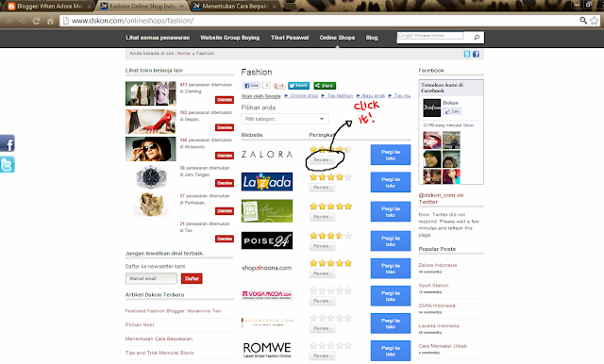Open Tiket Pesawat menu
604x364 pixels.
pyautogui.click(x=290, y=38)
